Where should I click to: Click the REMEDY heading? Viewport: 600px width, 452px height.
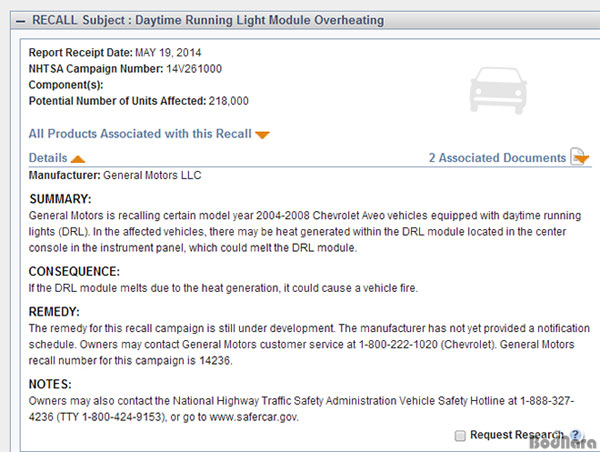54,312
